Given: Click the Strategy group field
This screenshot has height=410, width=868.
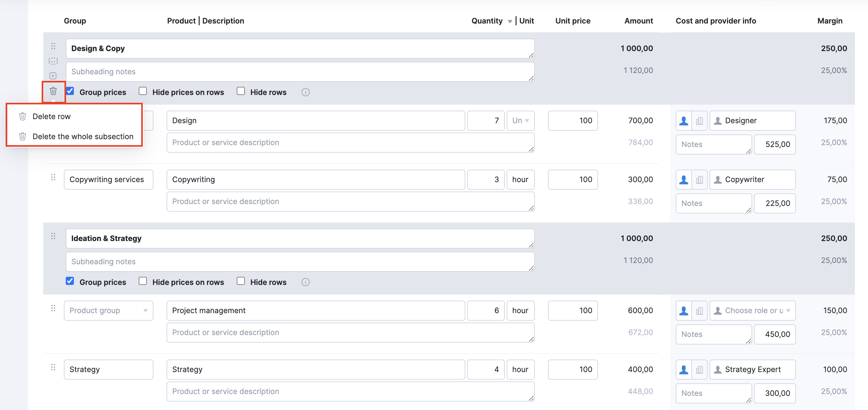Looking at the screenshot, I should [x=108, y=370].
